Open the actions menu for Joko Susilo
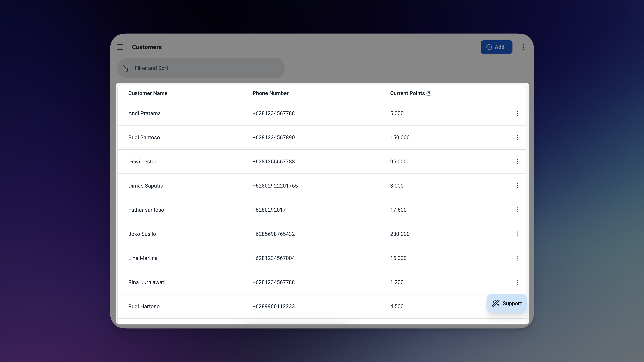 click(x=517, y=234)
